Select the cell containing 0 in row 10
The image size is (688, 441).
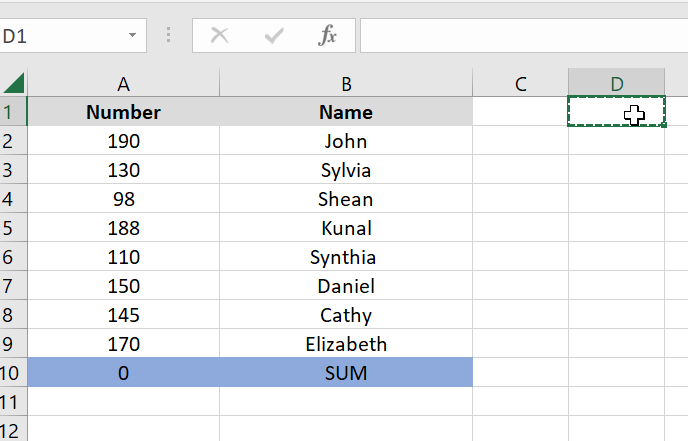pos(123,374)
